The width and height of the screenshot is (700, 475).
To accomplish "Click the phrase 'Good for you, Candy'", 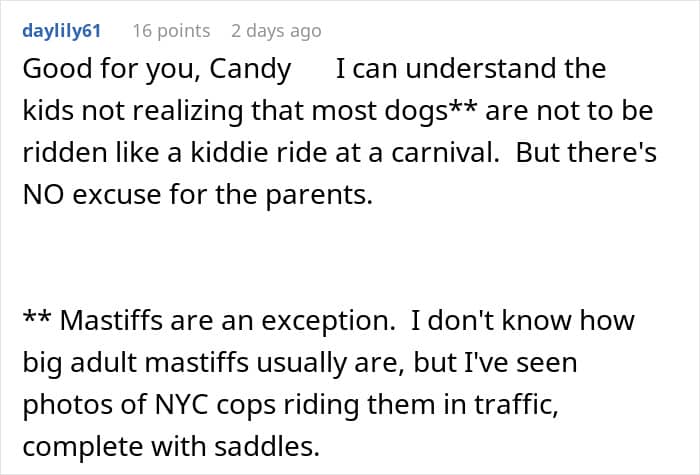I will (x=157, y=69).
